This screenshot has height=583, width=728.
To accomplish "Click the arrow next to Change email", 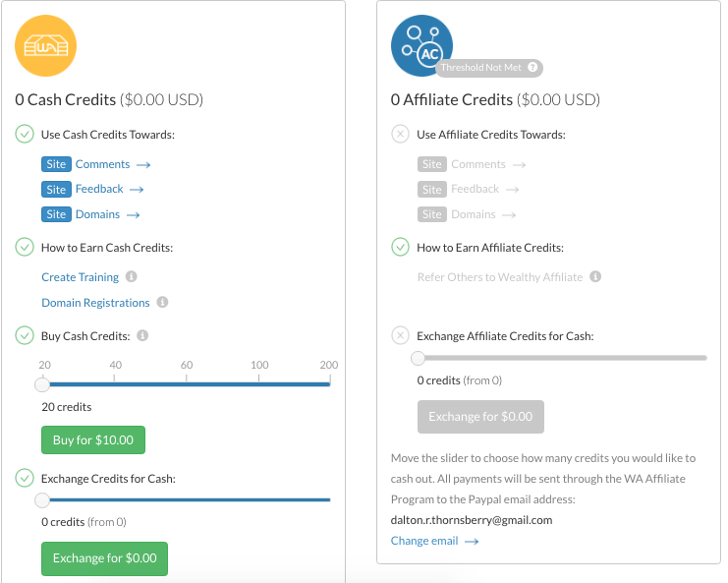I will pos(472,542).
